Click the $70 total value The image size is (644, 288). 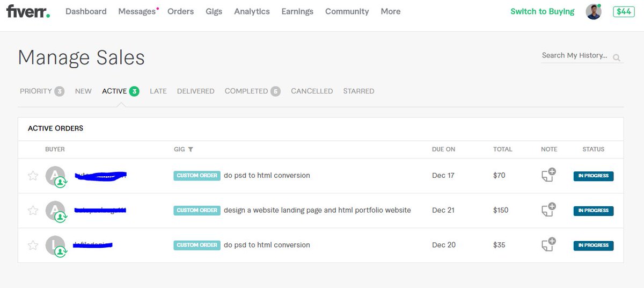click(x=499, y=176)
